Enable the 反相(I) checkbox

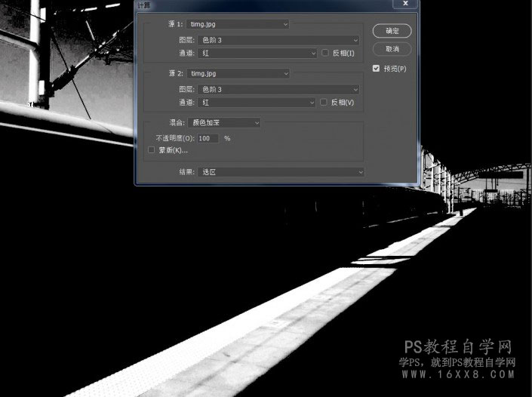click(x=325, y=53)
